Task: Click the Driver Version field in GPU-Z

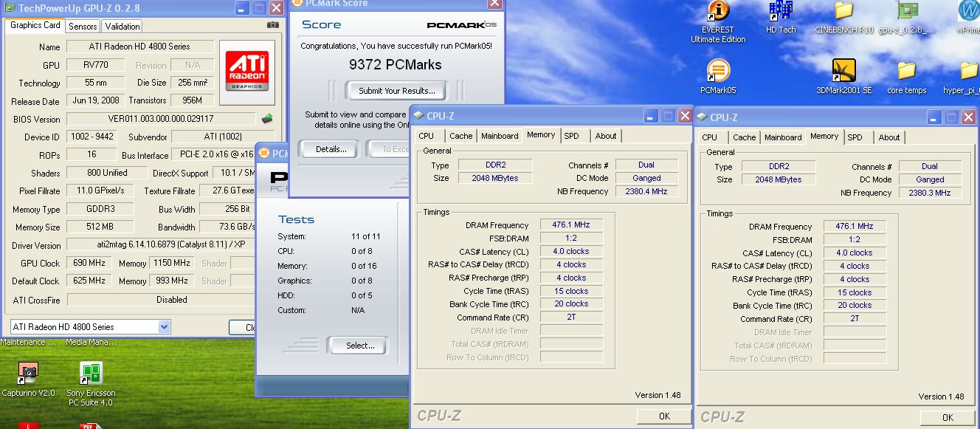Action: click(x=161, y=245)
